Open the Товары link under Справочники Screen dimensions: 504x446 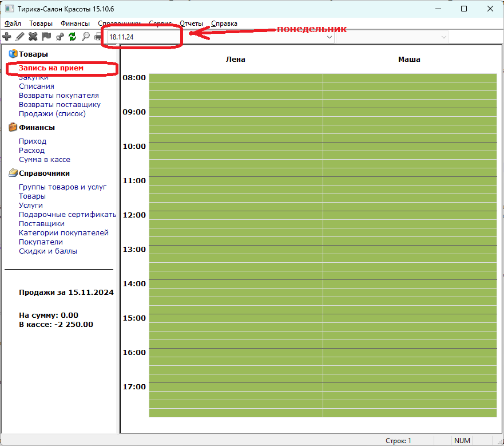[32, 196]
